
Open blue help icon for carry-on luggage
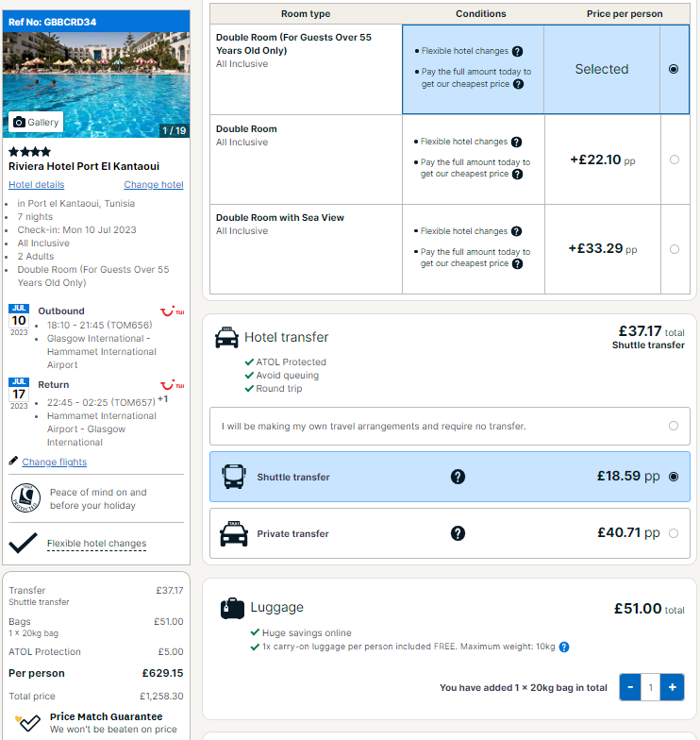coord(564,647)
